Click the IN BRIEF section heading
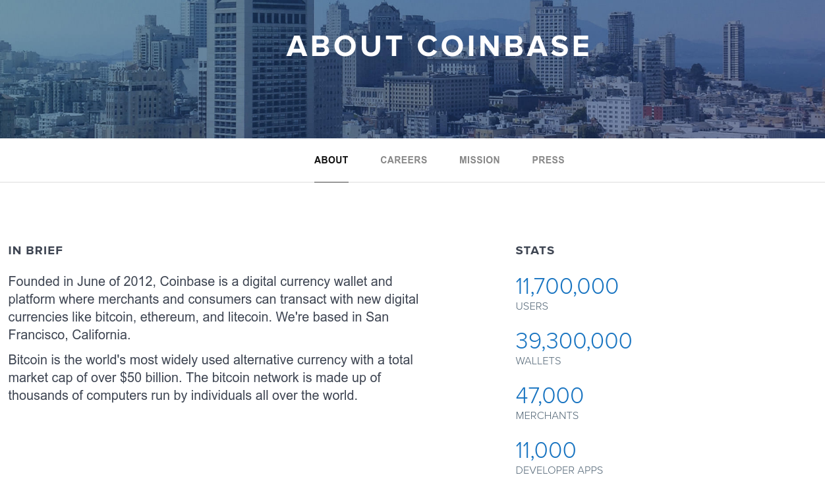This screenshot has width=825, height=504. (x=36, y=250)
